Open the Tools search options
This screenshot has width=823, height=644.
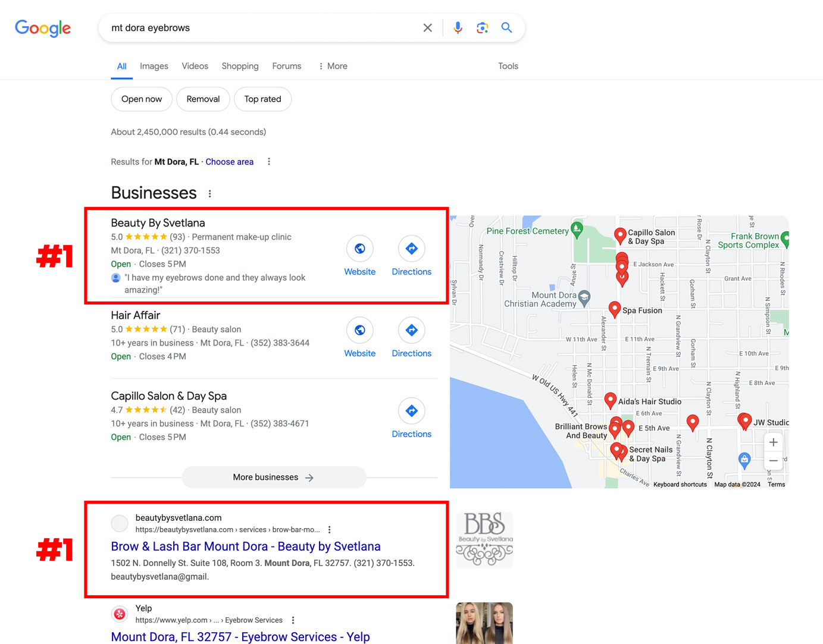pos(508,66)
